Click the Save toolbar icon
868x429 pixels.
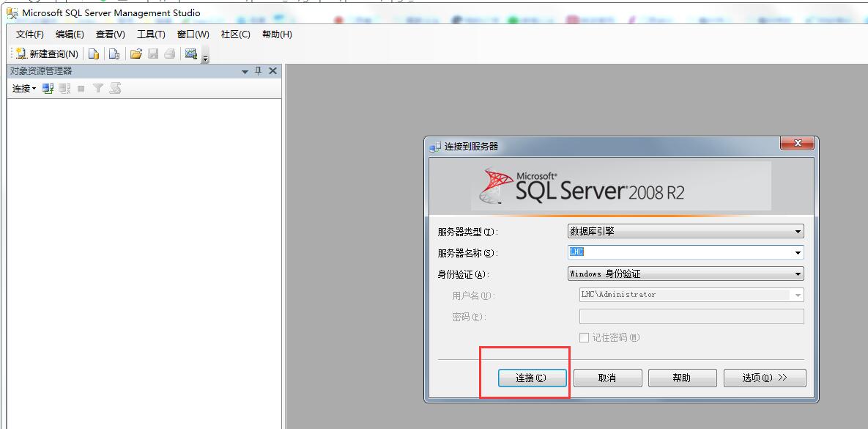click(152, 53)
